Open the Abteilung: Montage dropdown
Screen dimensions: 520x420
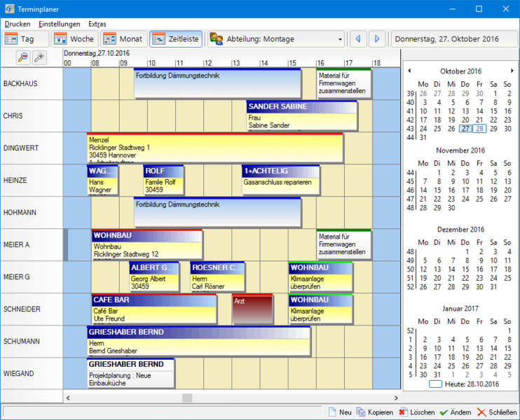[x=276, y=39]
